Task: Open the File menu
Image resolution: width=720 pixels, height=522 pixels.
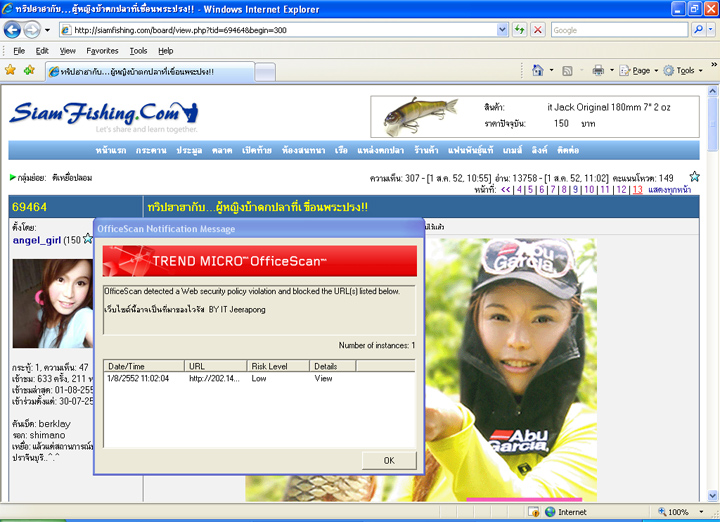Action: pyautogui.click(x=19, y=51)
